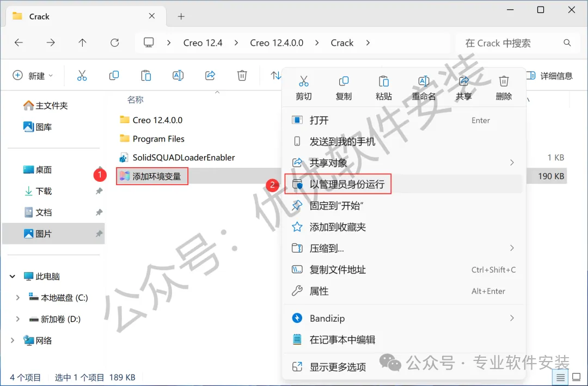Expand Bandizip submenu
This screenshot has width=588, height=386.
(x=512, y=318)
